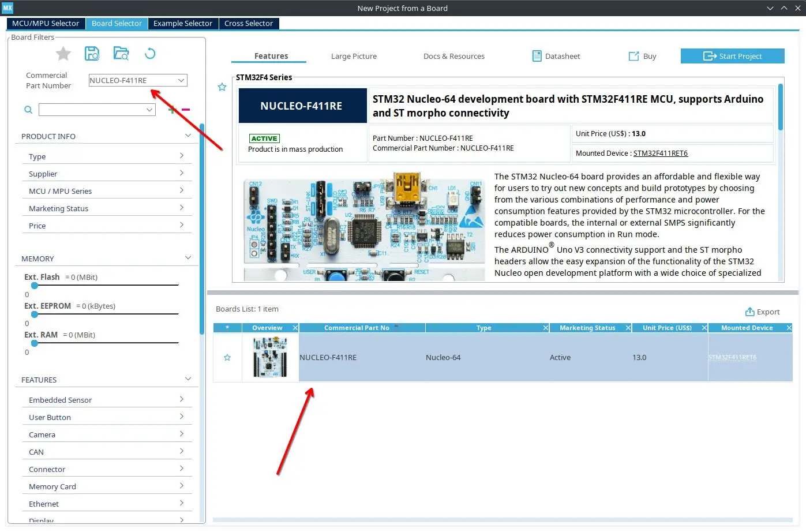Click STM32F411RET6 link in boards list row
This screenshot has width=806, height=532.
tap(732, 357)
